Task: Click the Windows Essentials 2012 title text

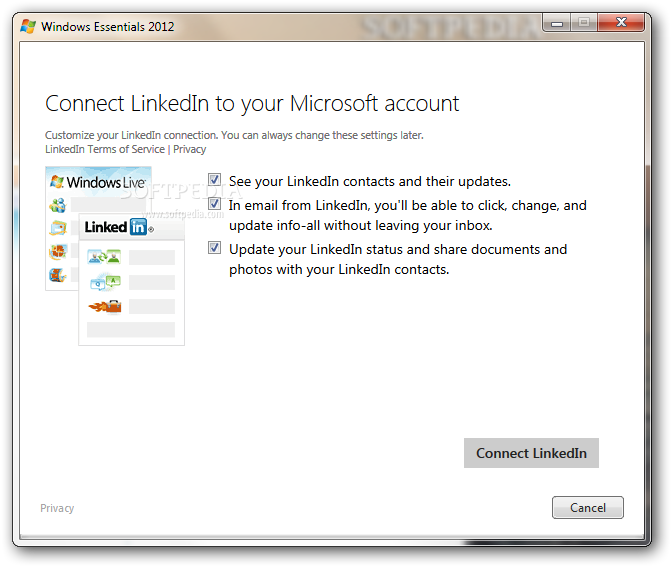Action: point(108,27)
